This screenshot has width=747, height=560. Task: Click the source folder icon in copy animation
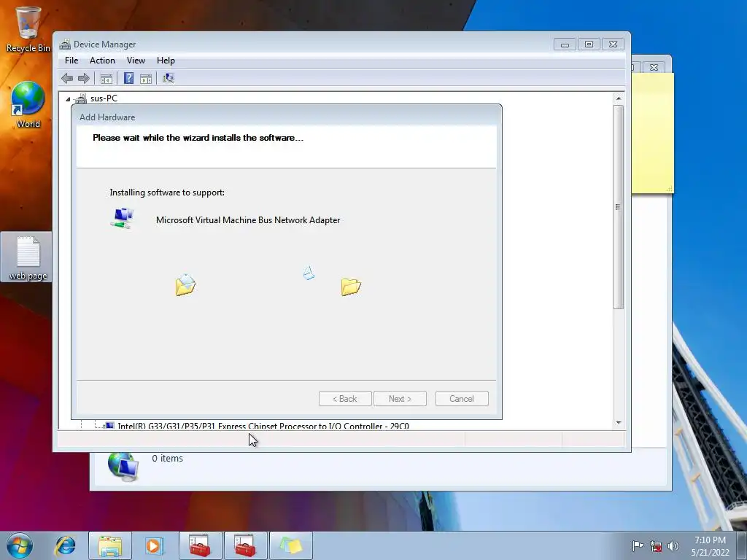185,285
